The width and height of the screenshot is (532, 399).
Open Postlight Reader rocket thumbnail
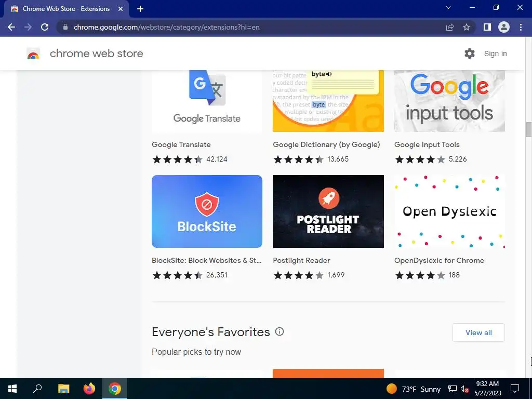click(328, 211)
